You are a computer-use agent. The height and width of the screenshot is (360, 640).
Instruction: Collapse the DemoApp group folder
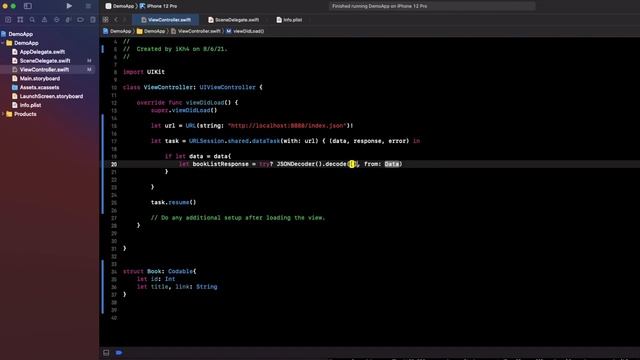point(3,43)
